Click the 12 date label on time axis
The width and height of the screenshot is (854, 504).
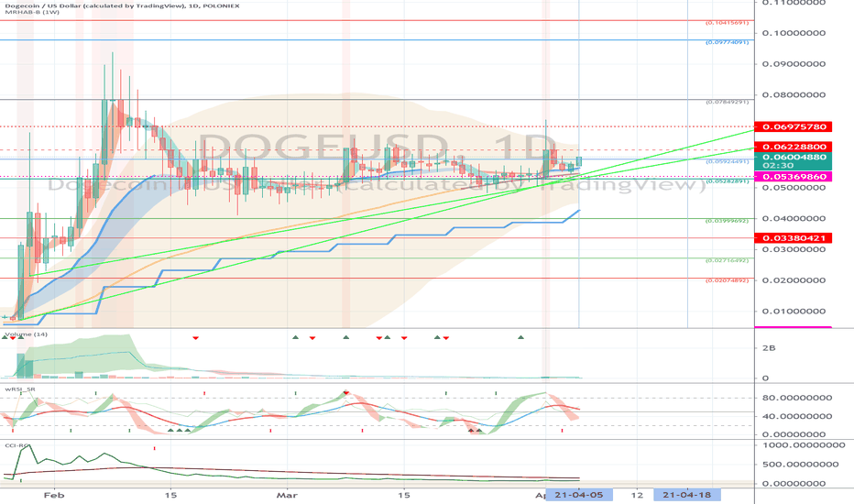pos(637,495)
